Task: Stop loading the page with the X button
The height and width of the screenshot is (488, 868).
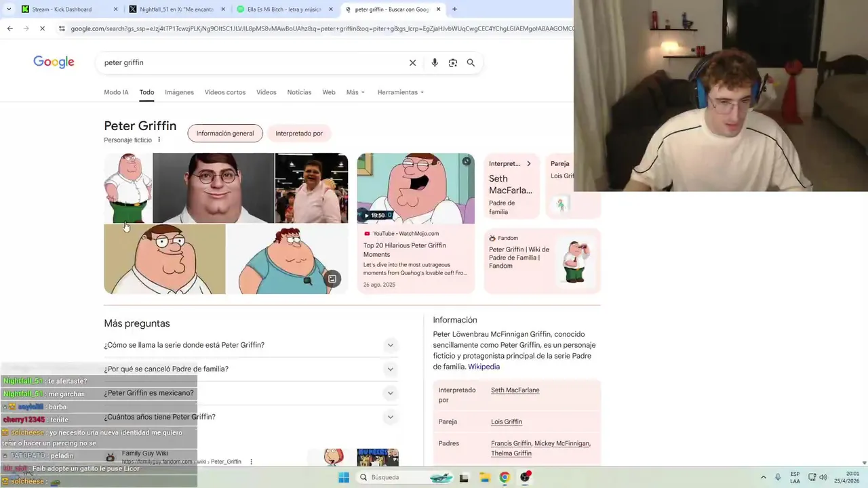Action: 42,28
